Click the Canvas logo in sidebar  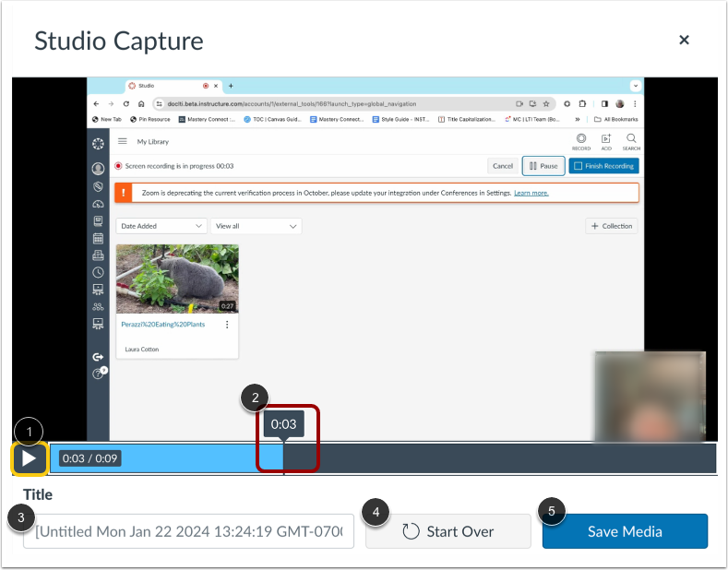click(x=98, y=144)
